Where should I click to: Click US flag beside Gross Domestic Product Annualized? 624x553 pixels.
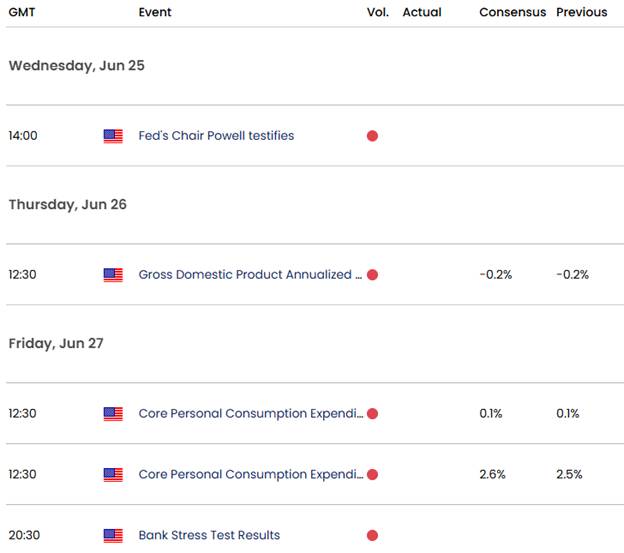click(x=113, y=275)
